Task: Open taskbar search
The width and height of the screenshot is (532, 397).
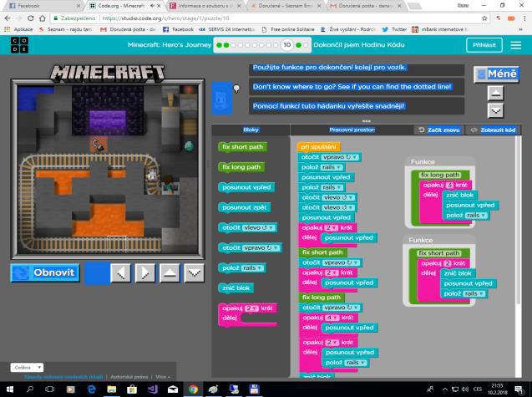Action: (x=30, y=389)
